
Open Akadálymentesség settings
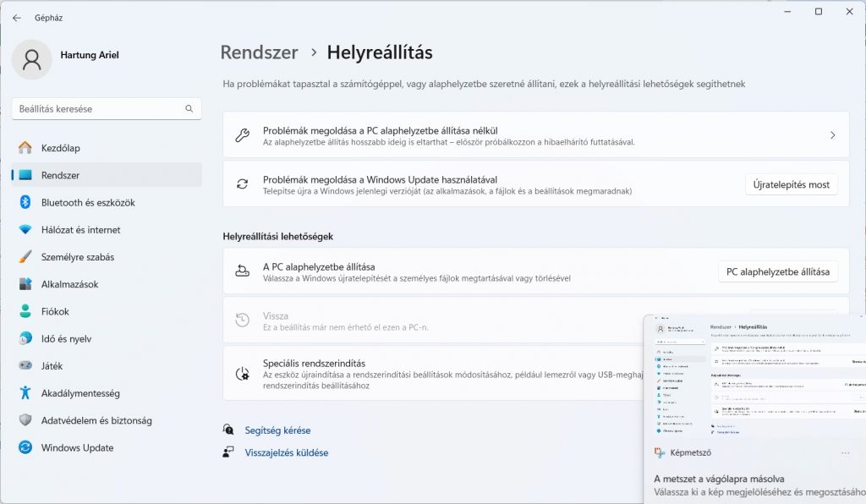[80, 393]
